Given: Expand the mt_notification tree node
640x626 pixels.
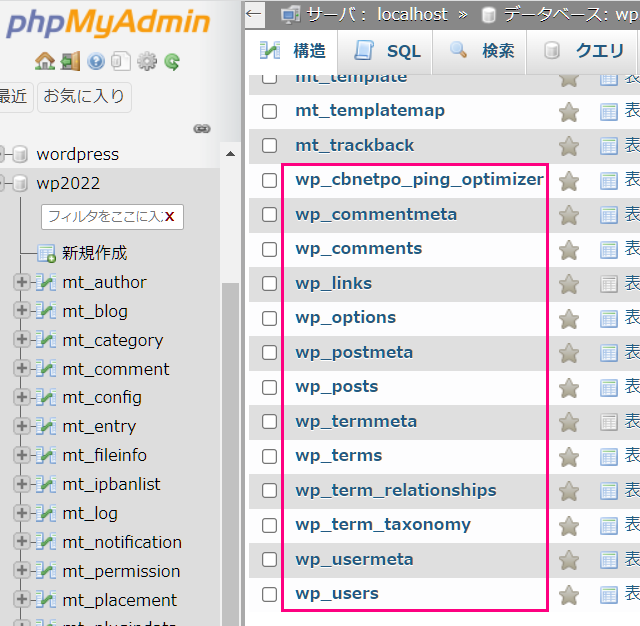Looking at the screenshot, I should [x=22, y=542].
